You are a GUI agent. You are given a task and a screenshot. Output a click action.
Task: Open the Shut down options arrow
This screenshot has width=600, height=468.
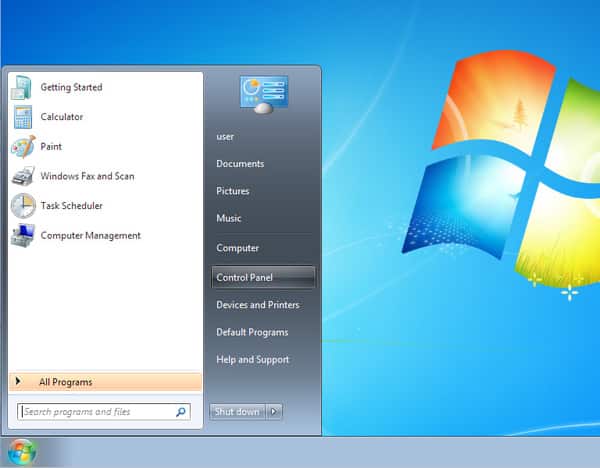point(274,412)
